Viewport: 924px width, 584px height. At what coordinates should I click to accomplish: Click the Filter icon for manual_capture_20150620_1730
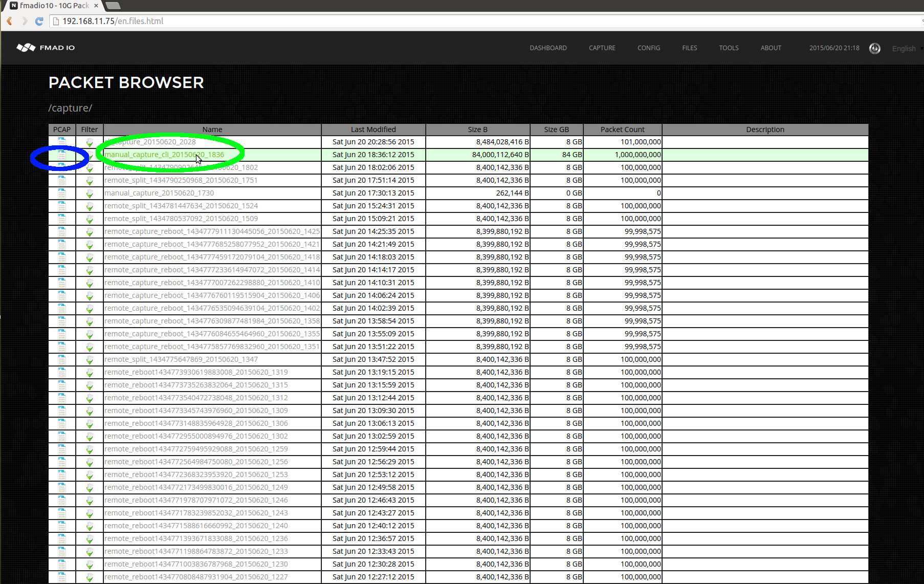coord(90,193)
